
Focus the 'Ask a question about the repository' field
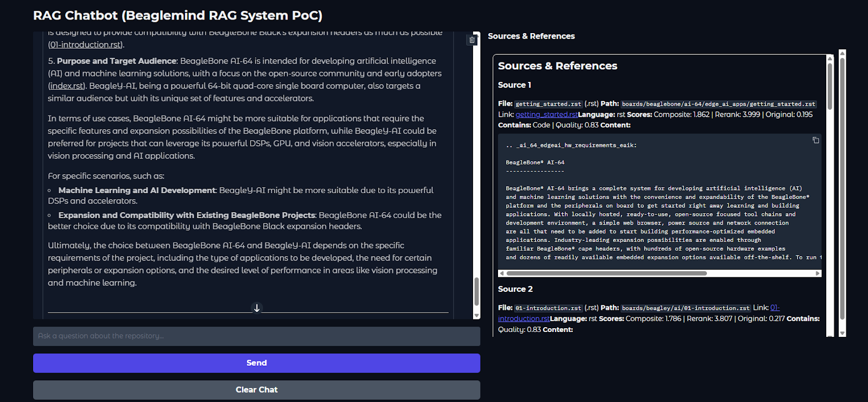pos(257,336)
